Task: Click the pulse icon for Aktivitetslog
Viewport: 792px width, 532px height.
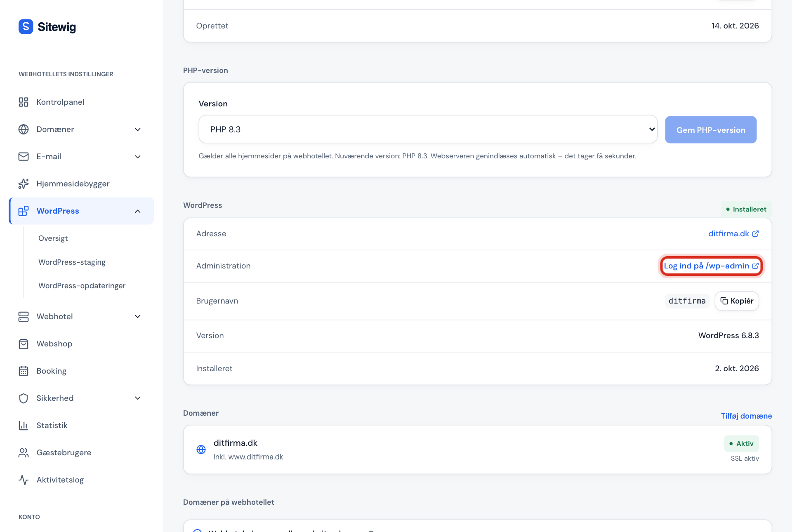Action: pos(24,480)
